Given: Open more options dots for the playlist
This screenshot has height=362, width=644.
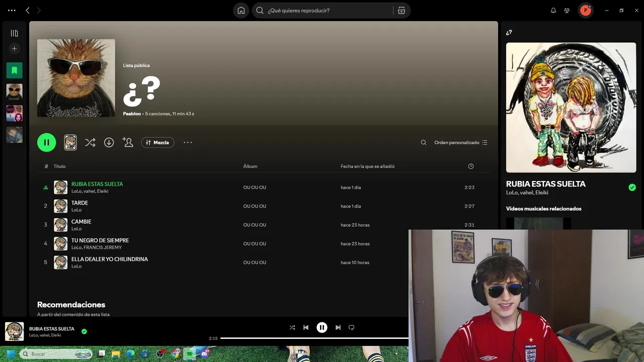Looking at the screenshot, I should pyautogui.click(x=188, y=142).
